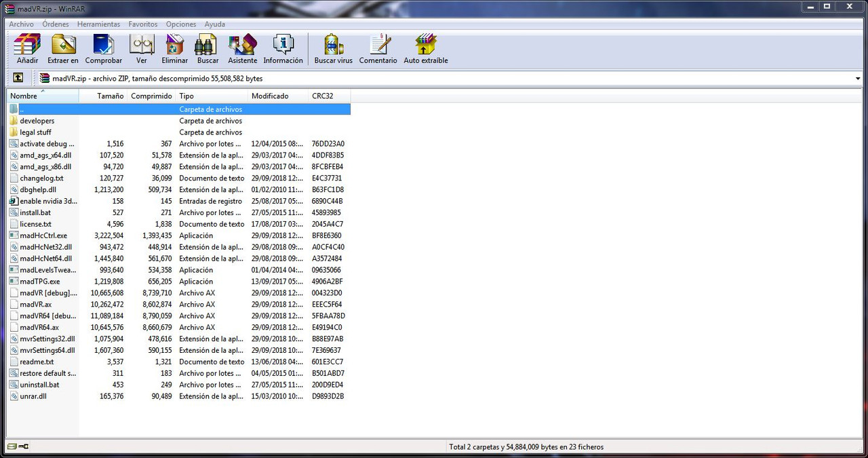Select the parent '..' folder row
The image size is (868, 458).
[x=179, y=109]
